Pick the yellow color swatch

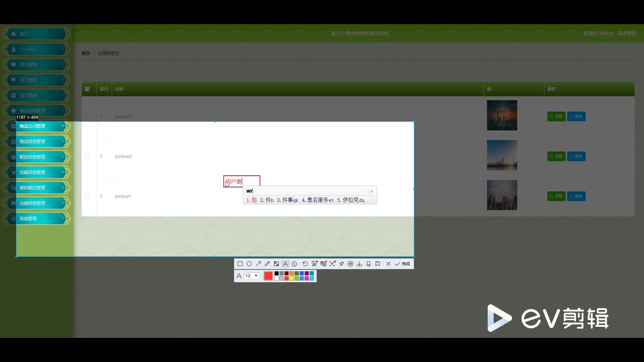291,279
